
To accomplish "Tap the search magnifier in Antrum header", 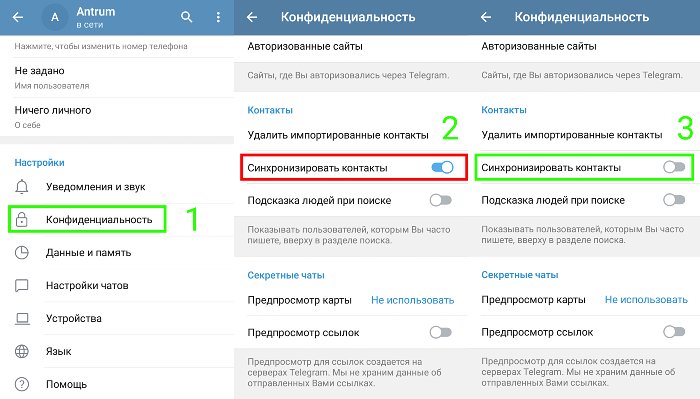I will 187,17.
